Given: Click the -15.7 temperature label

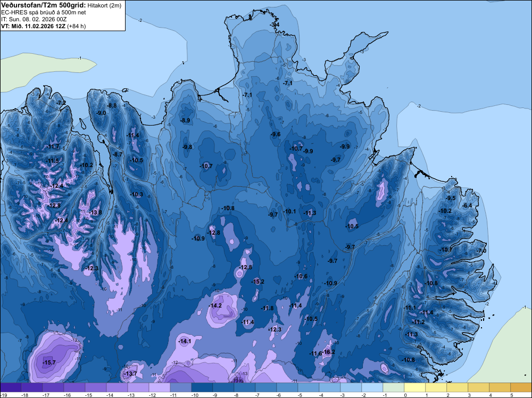Looking at the screenshot, I should point(49,362).
